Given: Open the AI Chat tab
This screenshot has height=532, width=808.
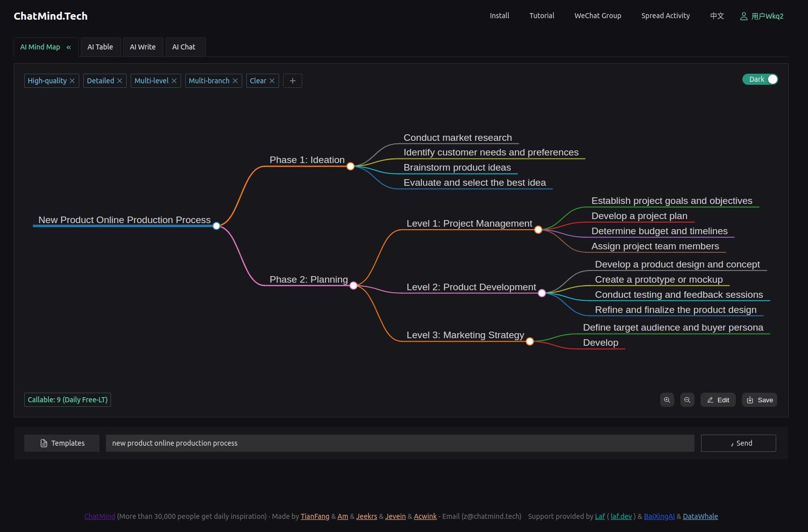Looking at the screenshot, I should [x=184, y=47].
